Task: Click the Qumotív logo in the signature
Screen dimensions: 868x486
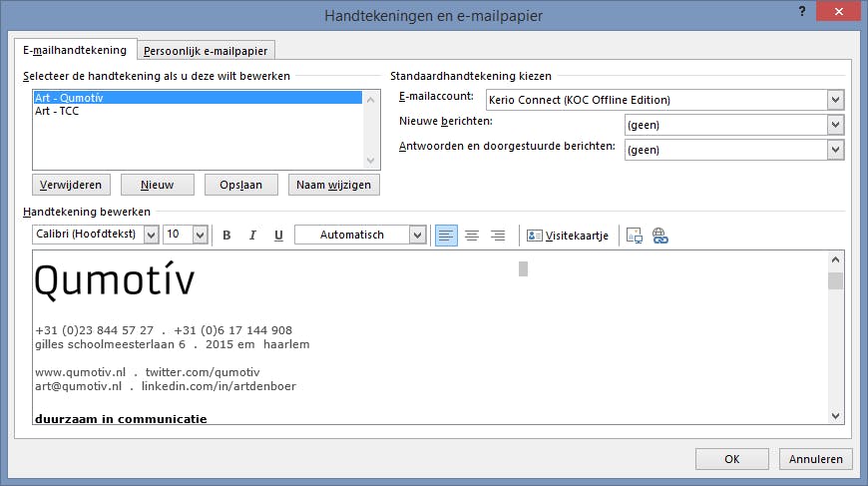Action: [x=115, y=280]
